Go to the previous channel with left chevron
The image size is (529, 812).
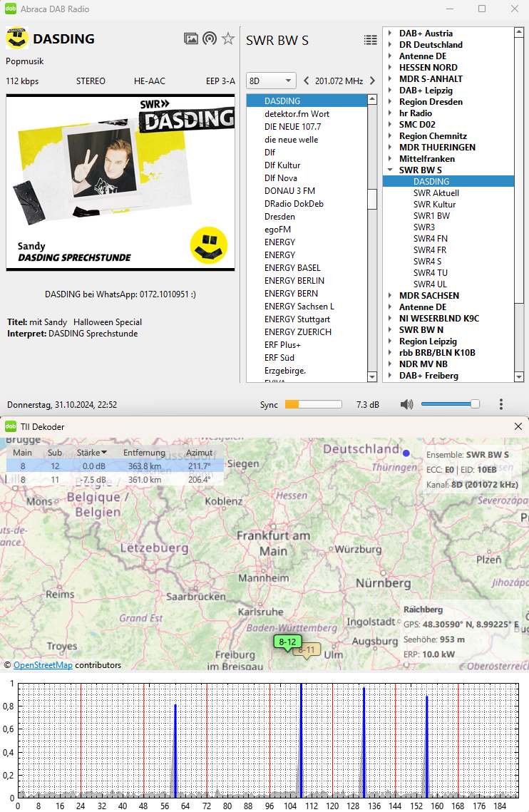(307, 81)
